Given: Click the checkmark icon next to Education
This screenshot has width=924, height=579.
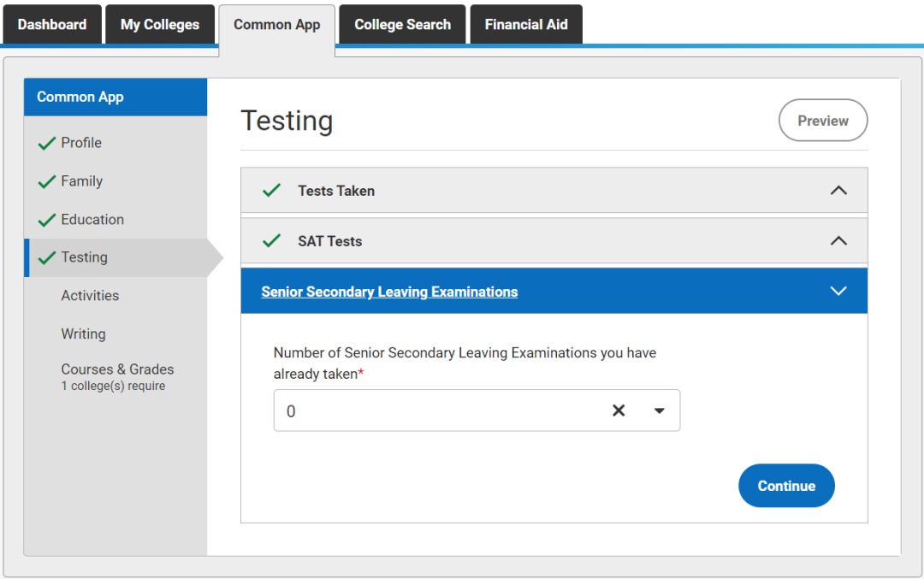Looking at the screenshot, I should click(47, 221).
